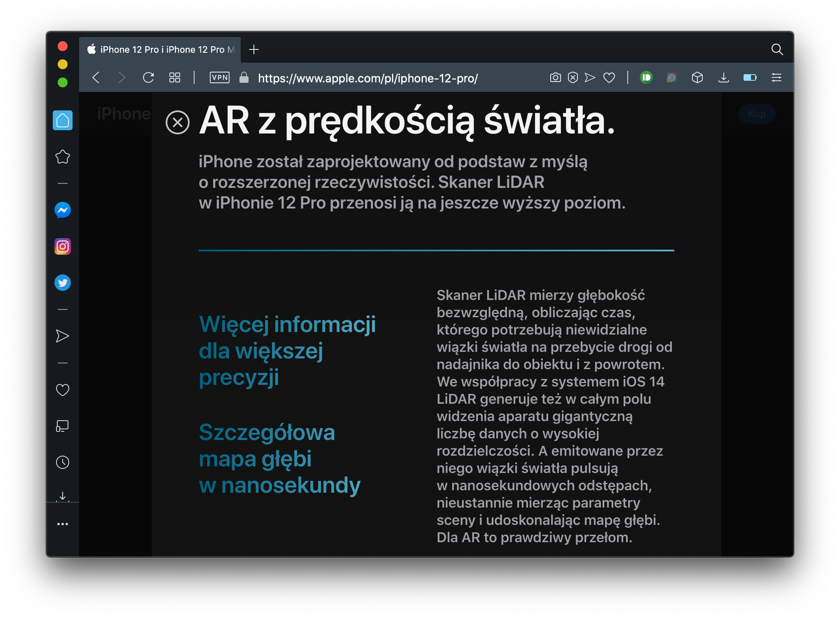Open Messenger in the sidebar
This screenshot has height=618, width=840.
(x=63, y=210)
